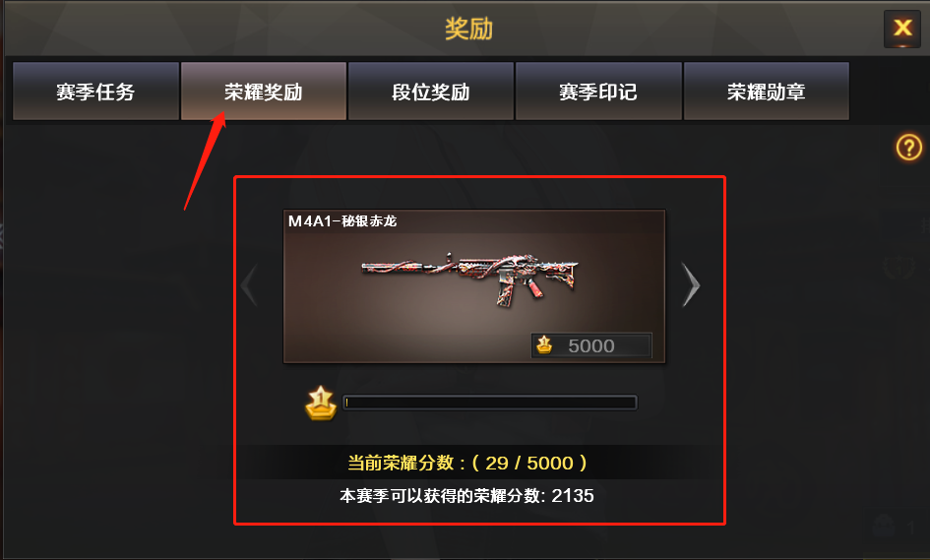Click the 本赛季可以获得的荣耀分数 line
The width and height of the screenshot is (930, 560).
pyautogui.click(x=466, y=496)
